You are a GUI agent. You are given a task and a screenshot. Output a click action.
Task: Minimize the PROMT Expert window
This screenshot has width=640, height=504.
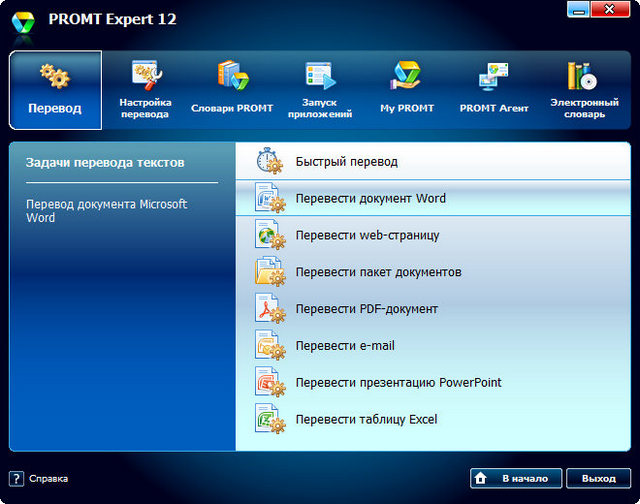(577, 9)
